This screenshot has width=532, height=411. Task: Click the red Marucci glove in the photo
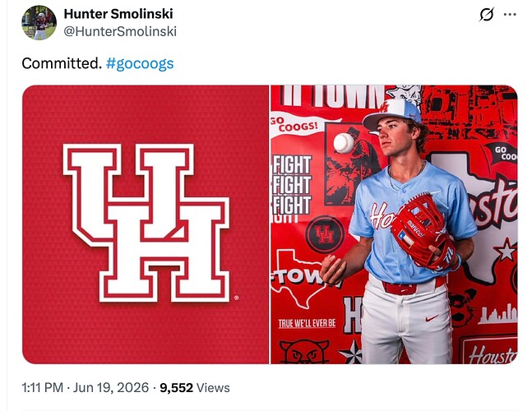423,232
